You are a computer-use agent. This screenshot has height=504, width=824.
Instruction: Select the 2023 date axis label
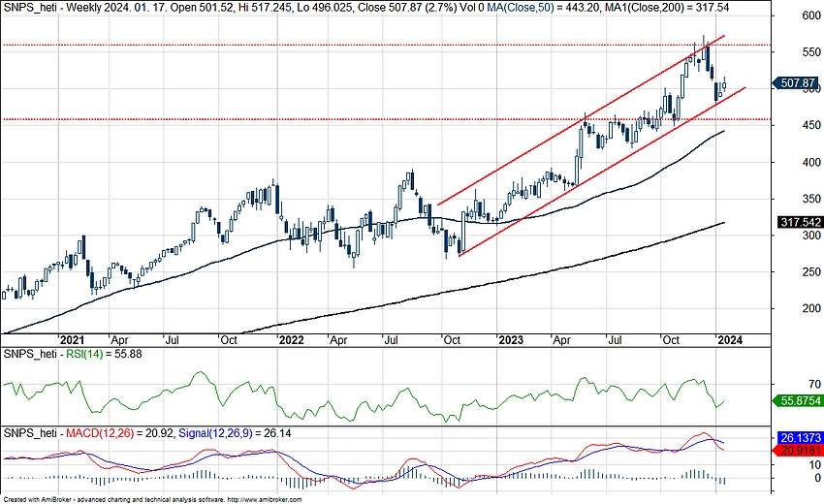coord(511,340)
